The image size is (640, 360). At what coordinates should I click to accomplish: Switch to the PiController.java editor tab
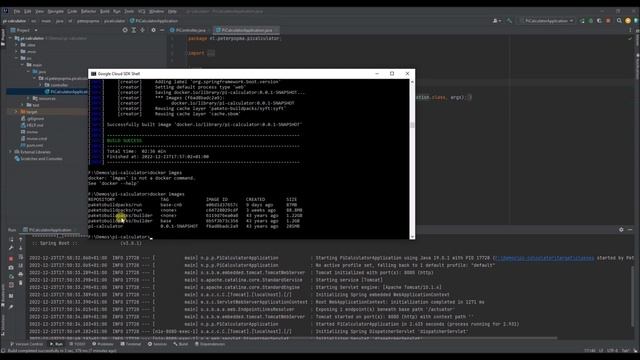(x=188, y=30)
